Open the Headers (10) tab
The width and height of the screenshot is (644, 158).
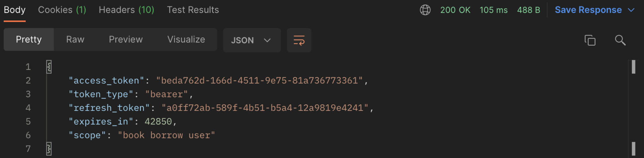coord(127,10)
